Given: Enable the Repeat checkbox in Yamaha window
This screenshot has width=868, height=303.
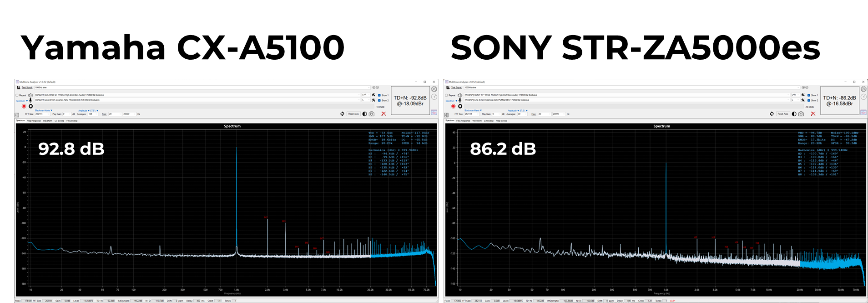Looking at the screenshot, I should click(x=17, y=95).
